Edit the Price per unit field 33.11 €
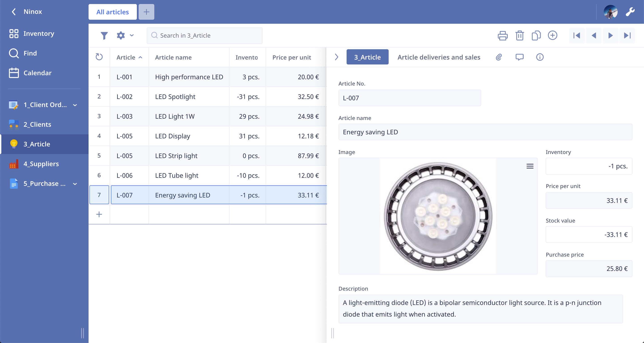The width and height of the screenshot is (644, 343). 589,200
